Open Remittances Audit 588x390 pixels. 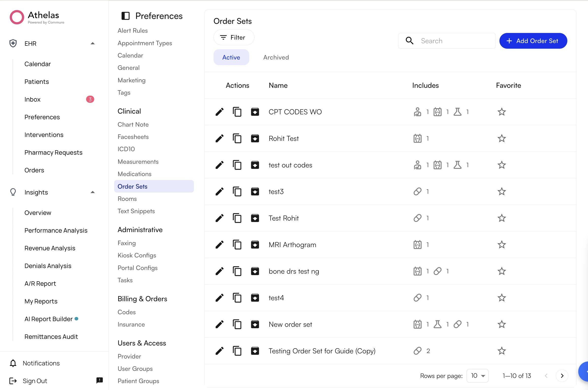51,337
